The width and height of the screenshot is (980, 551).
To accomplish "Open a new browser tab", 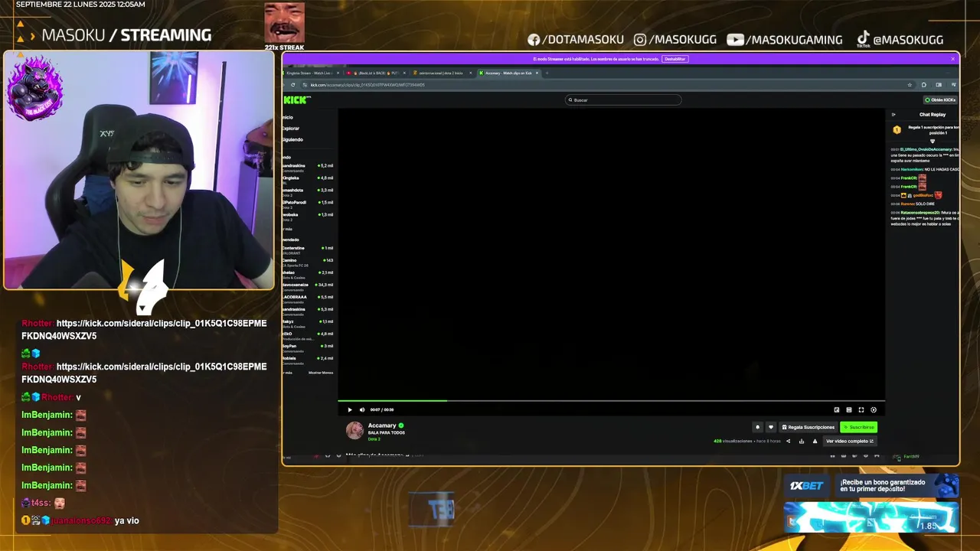I will (547, 73).
